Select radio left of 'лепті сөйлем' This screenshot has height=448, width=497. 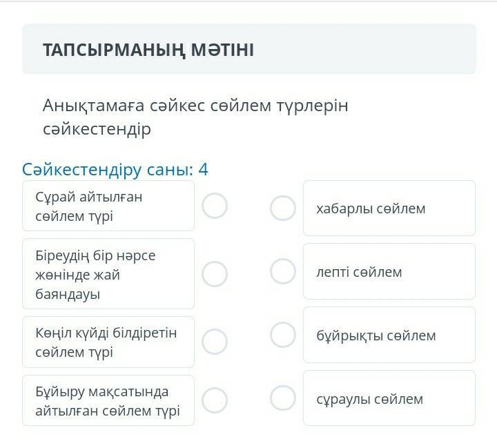282,271
